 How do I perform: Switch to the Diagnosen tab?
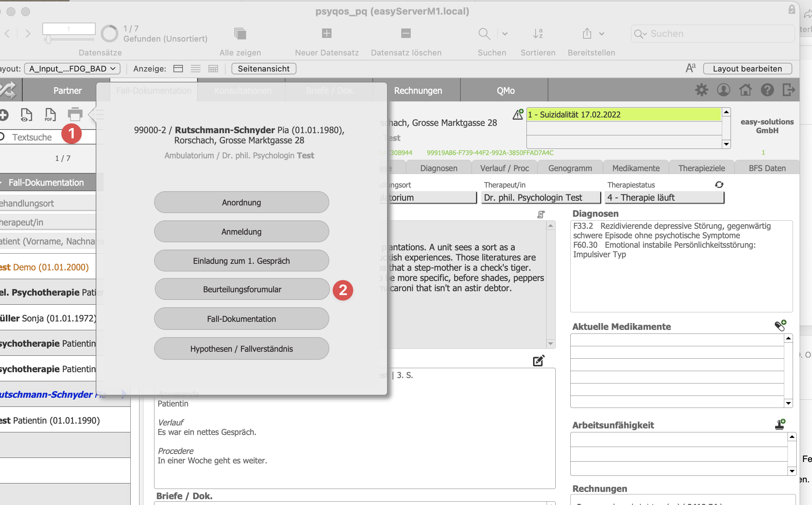(438, 168)
